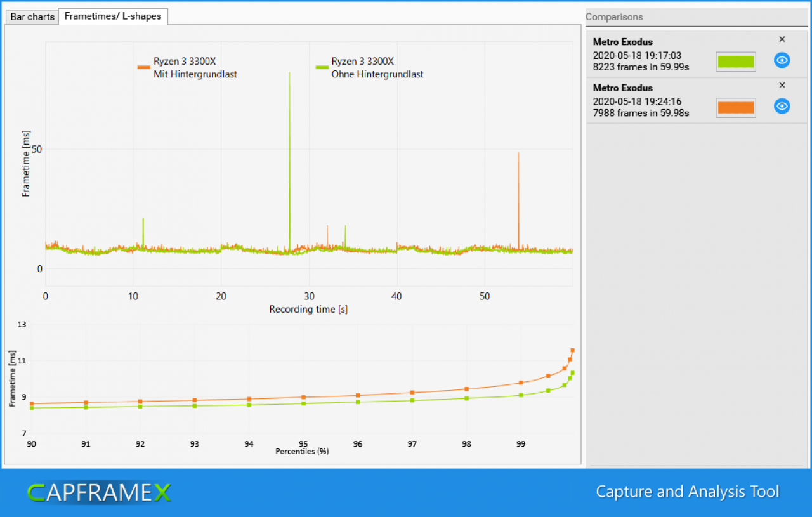Select the Ryzen 3 3300X Ohne Hintergrundlast legend label

click(x=377, y=68)
